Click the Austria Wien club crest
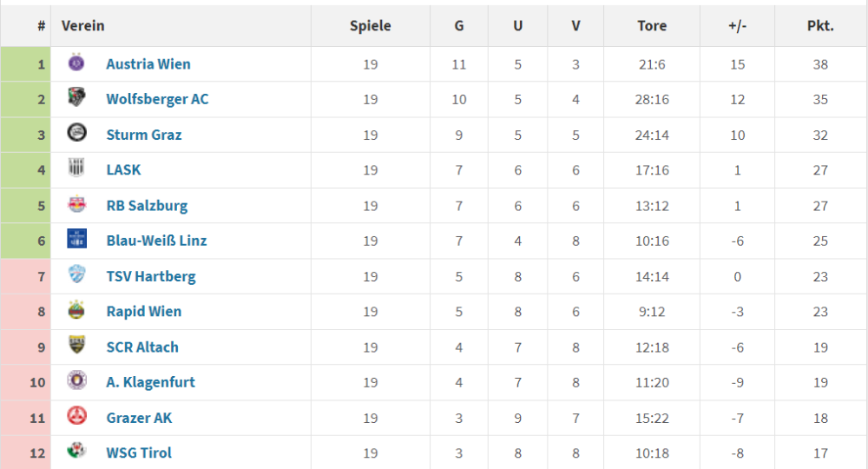 76,63
